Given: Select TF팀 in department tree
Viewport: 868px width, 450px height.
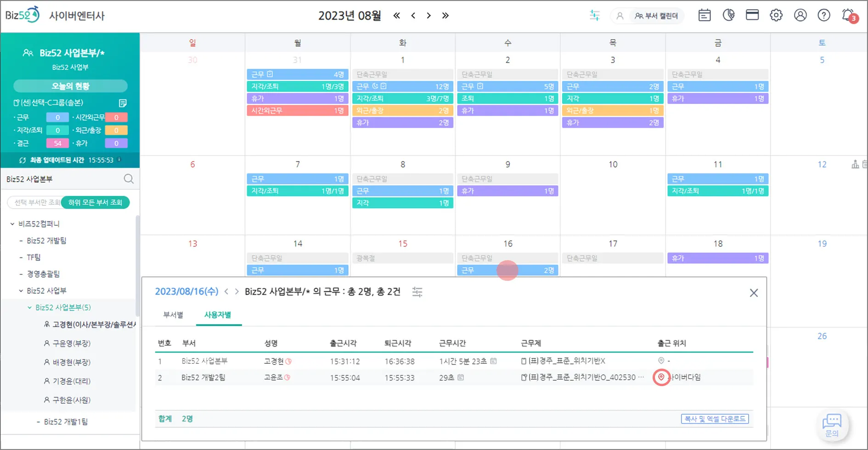Looking at the screenshot, I should coord(34,257).
